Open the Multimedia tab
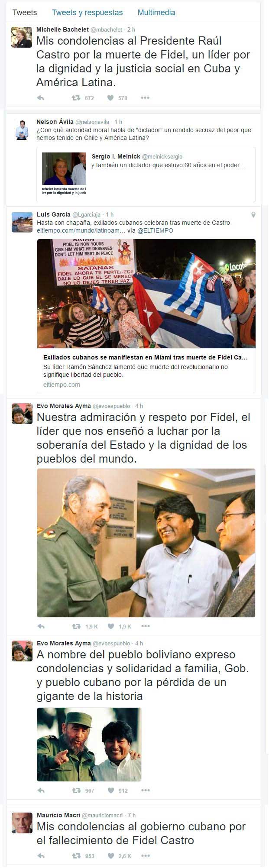 point(156,13)
